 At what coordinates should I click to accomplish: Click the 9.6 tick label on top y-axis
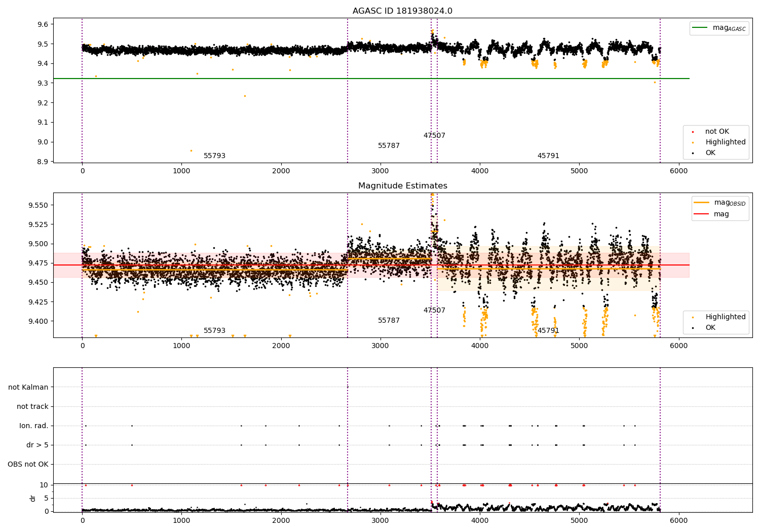tap(43, 25)
